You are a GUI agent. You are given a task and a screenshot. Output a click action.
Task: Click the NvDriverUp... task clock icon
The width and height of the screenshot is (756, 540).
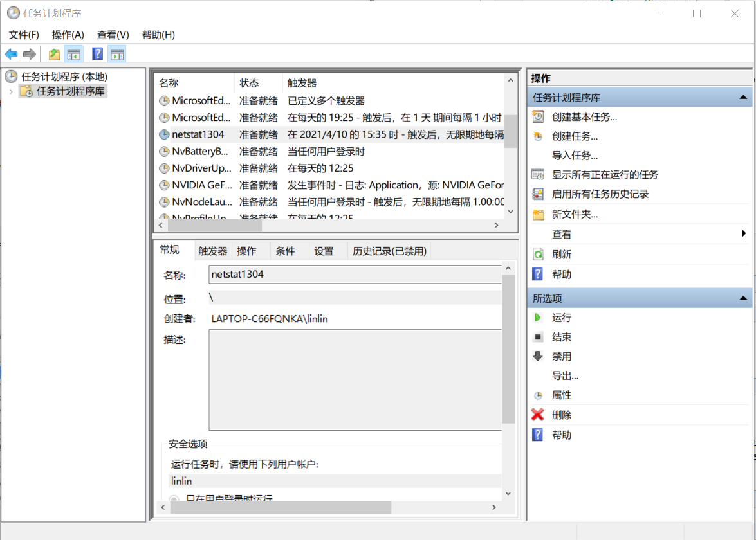coord(165,168)
